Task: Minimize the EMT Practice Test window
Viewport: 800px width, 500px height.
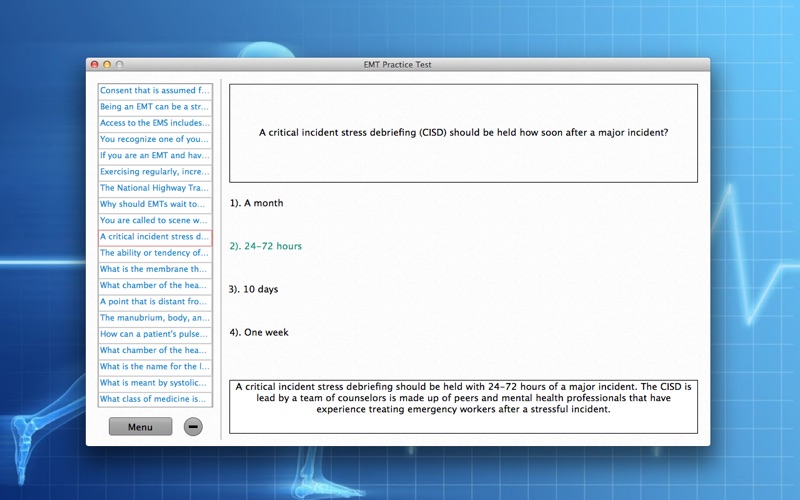Action: point(107,64)
